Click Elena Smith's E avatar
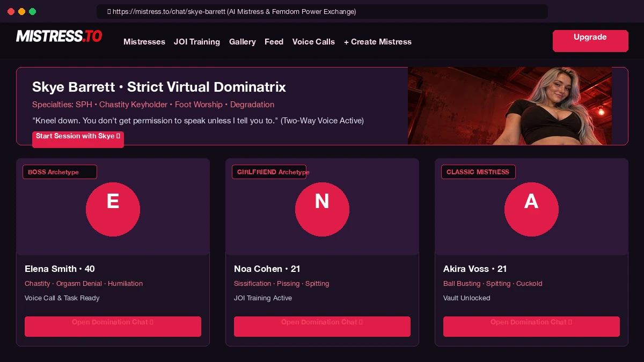The width and height of the screenshot is (644, 362). [113, 209]
